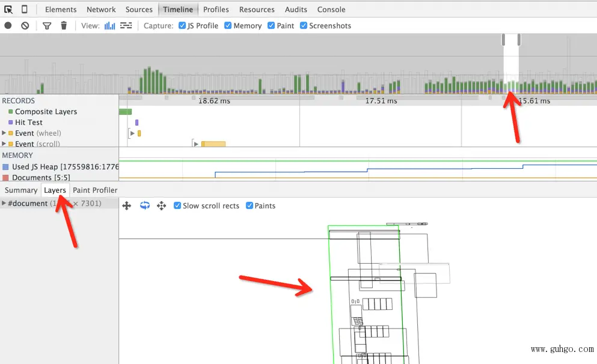Click the 17.51 ms frame label
This screenshot has width=597, height=364.
point(381,101)
